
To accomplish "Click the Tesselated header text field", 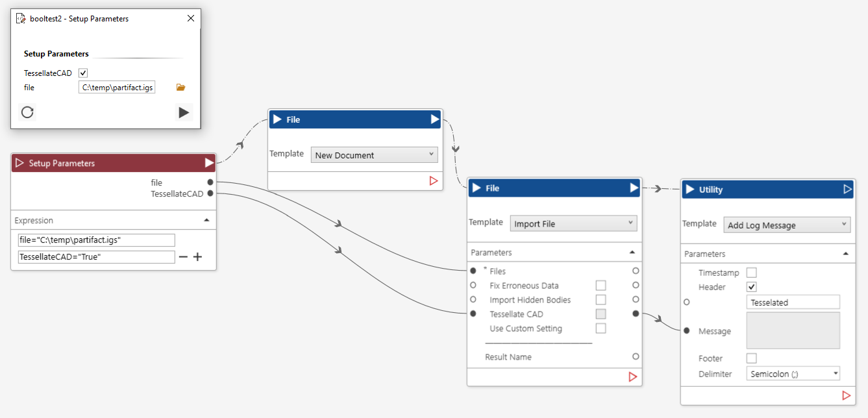I will (x=793, y=302).
